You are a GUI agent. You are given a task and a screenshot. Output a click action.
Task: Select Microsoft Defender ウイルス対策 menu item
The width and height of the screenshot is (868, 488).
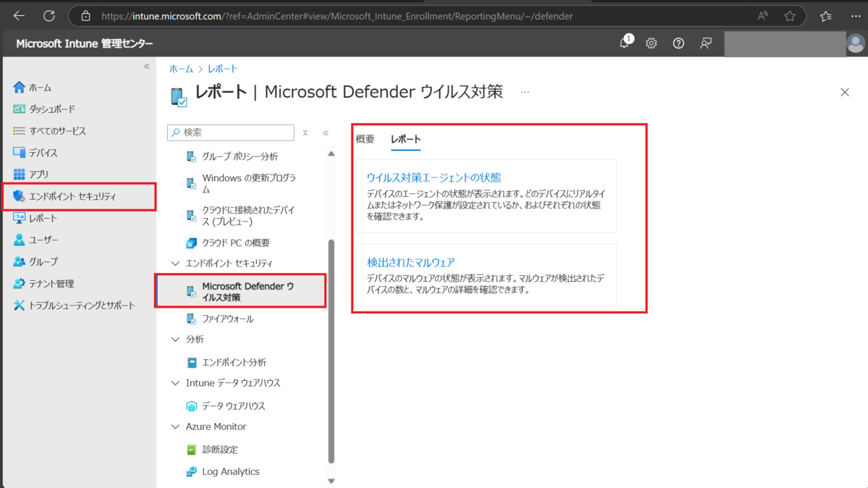(x=241, y=292)
